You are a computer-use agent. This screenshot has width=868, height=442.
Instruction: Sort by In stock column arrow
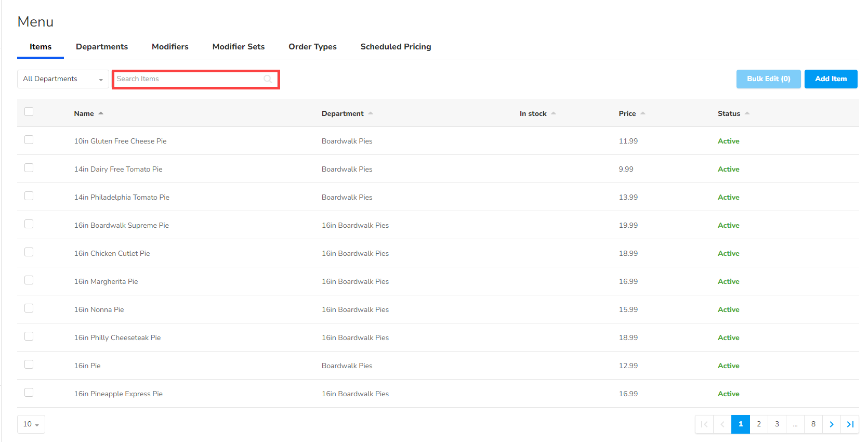point(554,113)
